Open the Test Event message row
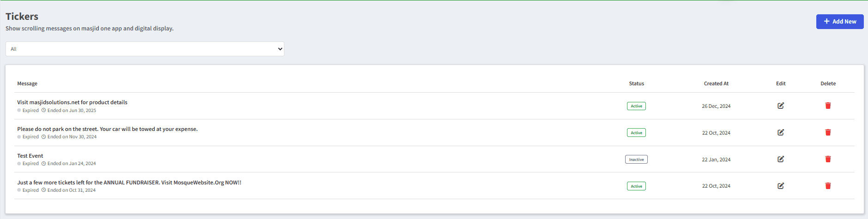The width and height of the screenshot is (868, 219). coord(434,159)
